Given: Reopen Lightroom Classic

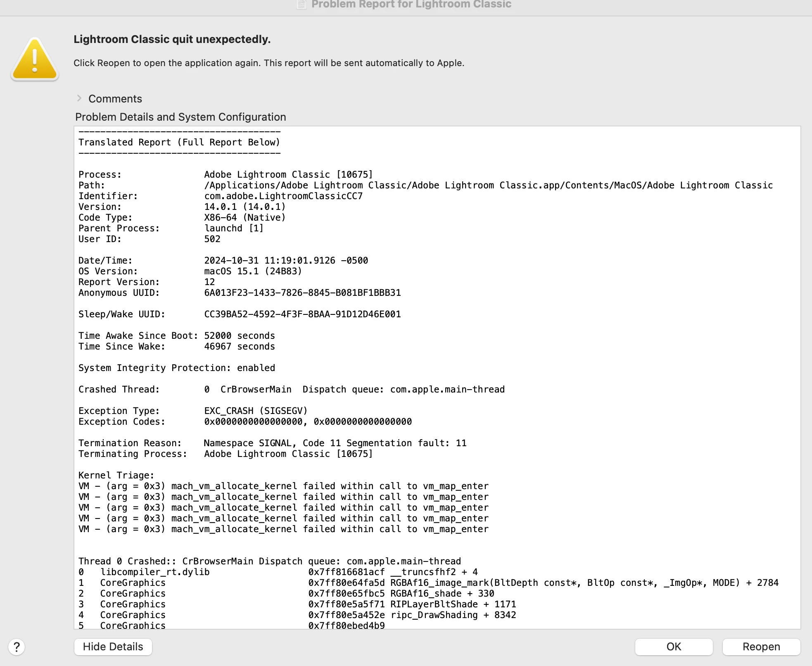Looking at the screenshot, I should tap(761, 647).
